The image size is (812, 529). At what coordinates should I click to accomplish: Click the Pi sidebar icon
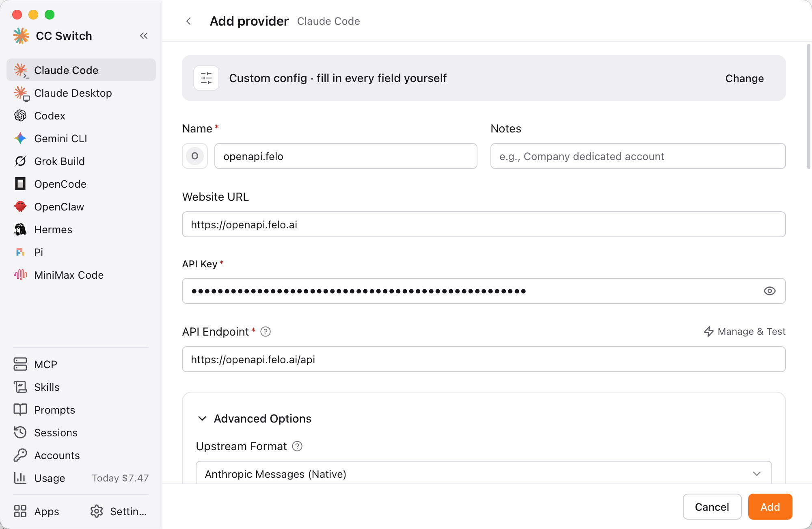click(20, 252)
